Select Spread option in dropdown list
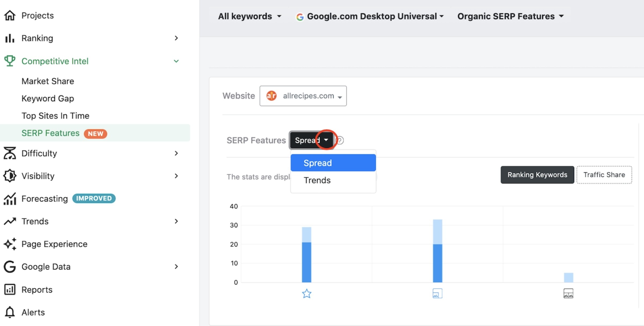Viewport: 644px width, 326px height. (x=333, y=163)
